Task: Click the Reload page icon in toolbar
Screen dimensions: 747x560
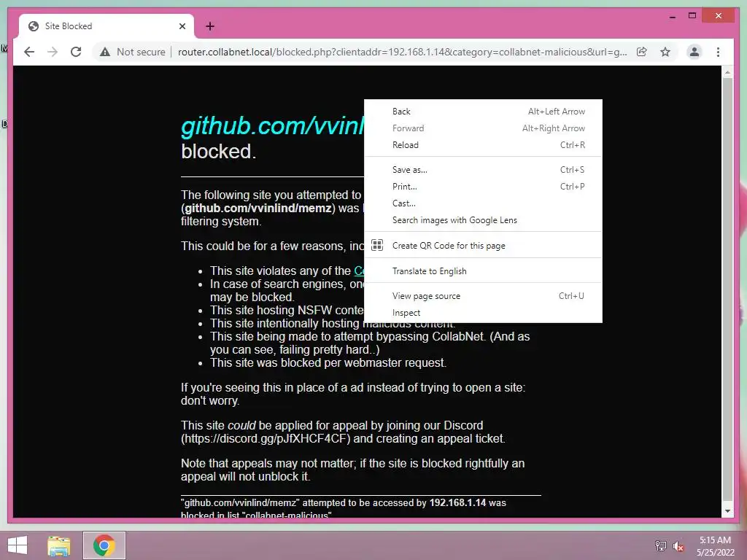Action: tap(76, 52)
